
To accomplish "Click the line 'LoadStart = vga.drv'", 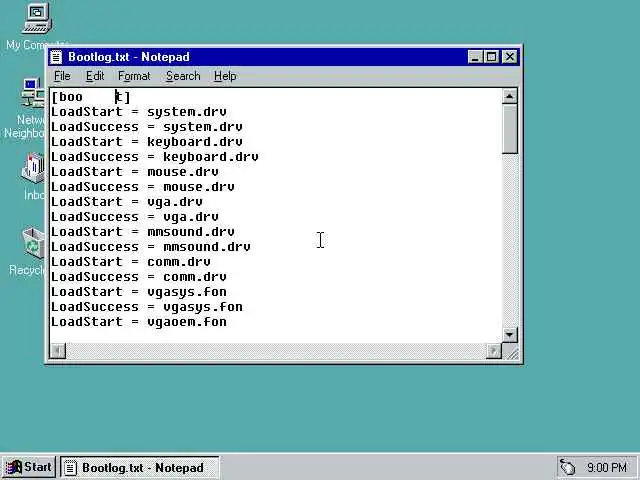I will pos(127,202).
